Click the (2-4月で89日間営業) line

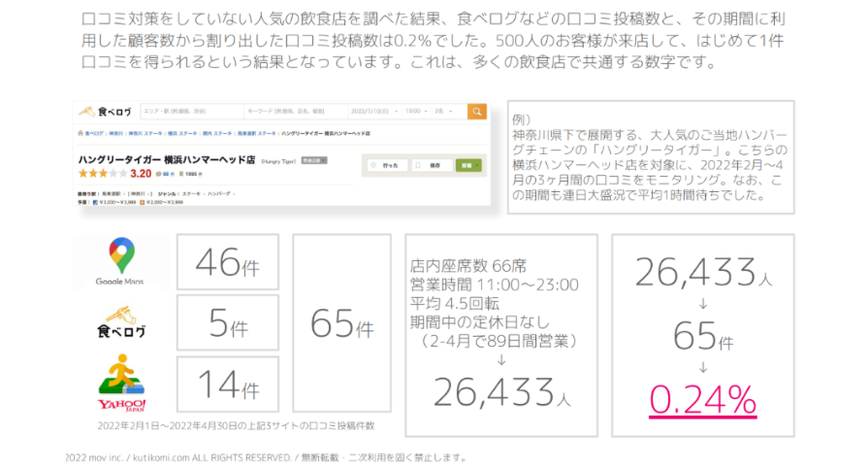500,341
